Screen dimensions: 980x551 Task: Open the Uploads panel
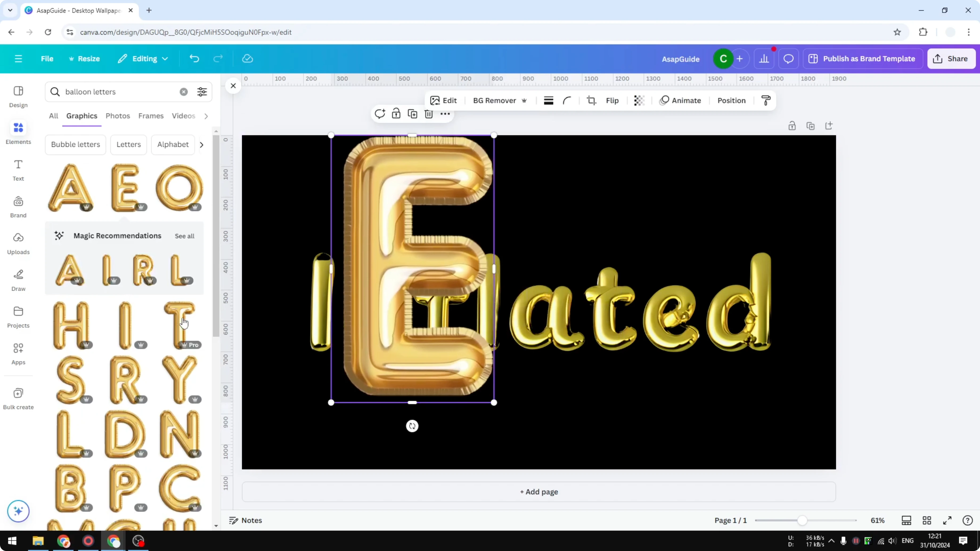(18, 243)
